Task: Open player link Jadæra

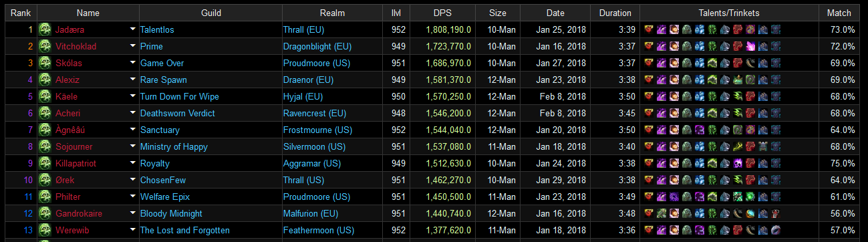Action: (70, 29)
